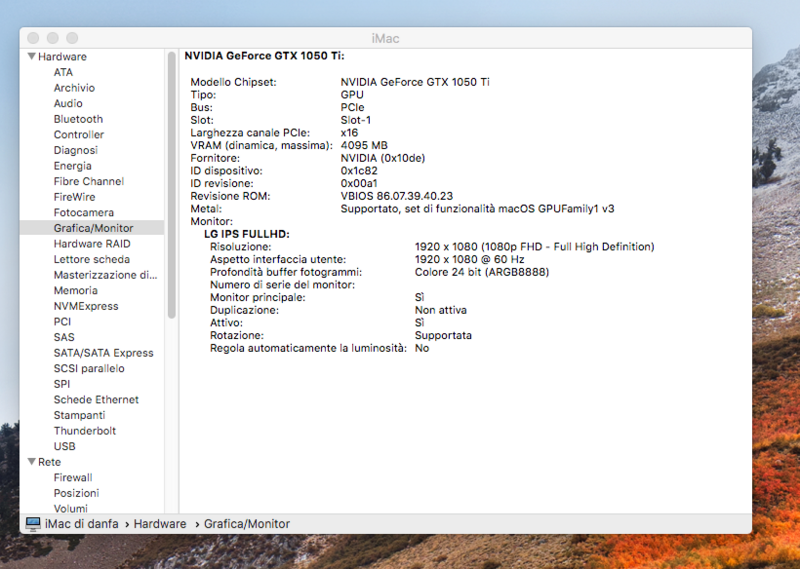
Task: Open the Stampanti entry
Action: (79, 415)
